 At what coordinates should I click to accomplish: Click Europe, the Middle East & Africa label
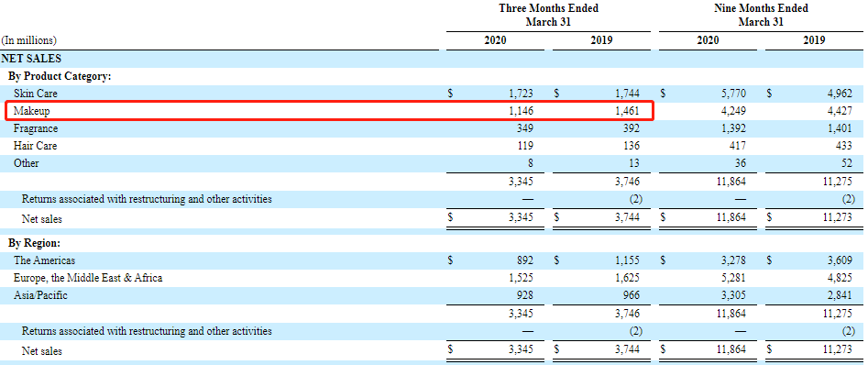tap(88, 278)
